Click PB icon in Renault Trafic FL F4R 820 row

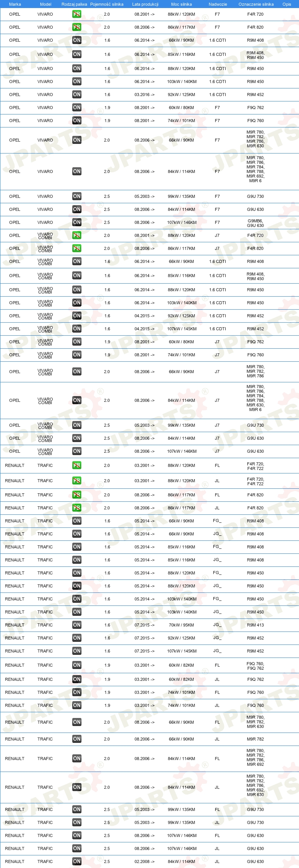click(x=77, y=495)
